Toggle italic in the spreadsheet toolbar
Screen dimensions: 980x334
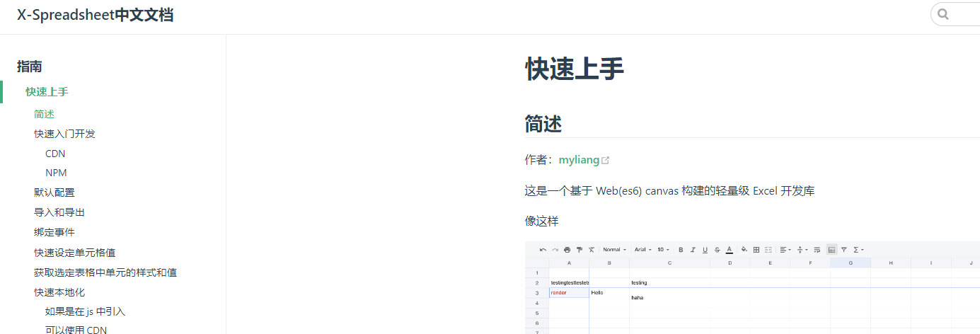tap(693, 250)
